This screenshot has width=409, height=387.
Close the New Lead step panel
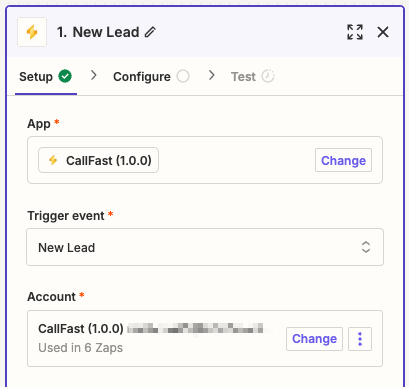[x=383, y=32]
